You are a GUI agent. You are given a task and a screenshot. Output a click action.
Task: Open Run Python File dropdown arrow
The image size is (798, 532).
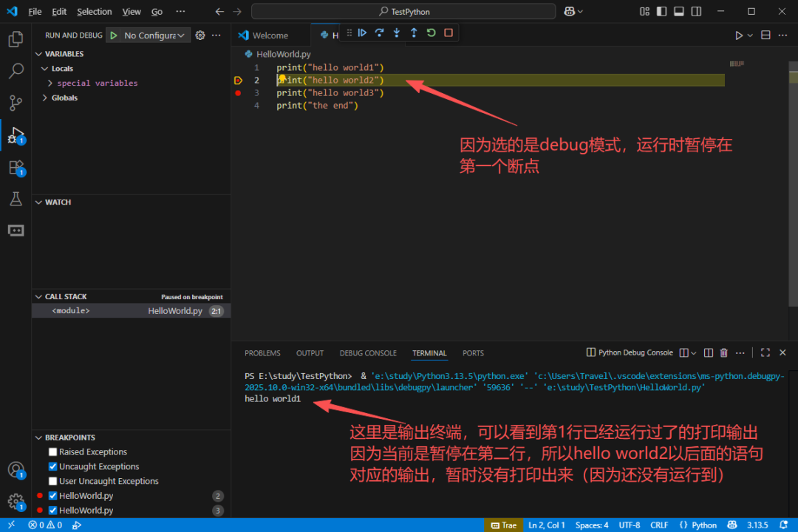coord(750,35)
